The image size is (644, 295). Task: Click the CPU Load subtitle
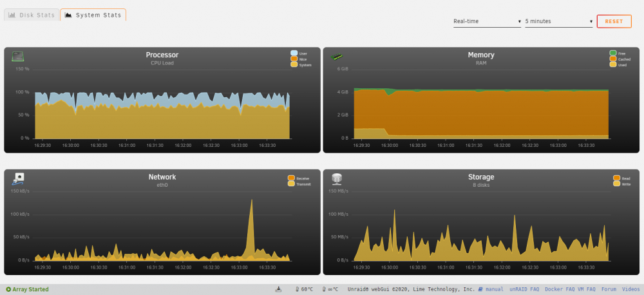(x=162, y=63)
